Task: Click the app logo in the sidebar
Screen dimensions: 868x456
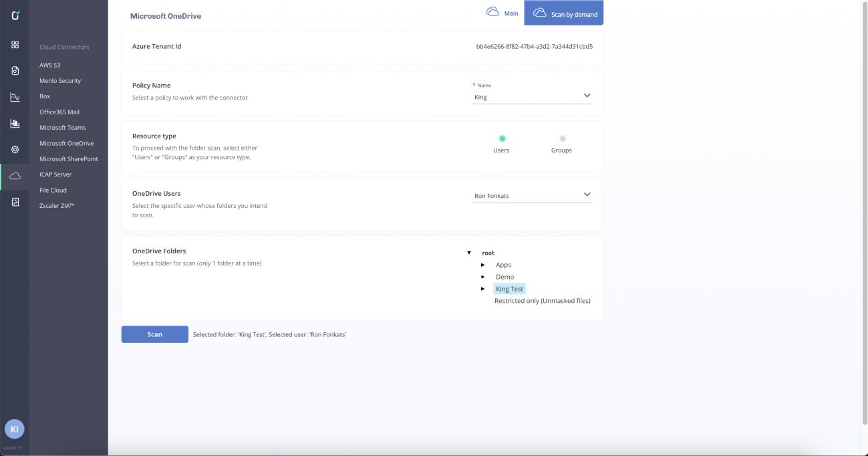Action: coord(15,15)
